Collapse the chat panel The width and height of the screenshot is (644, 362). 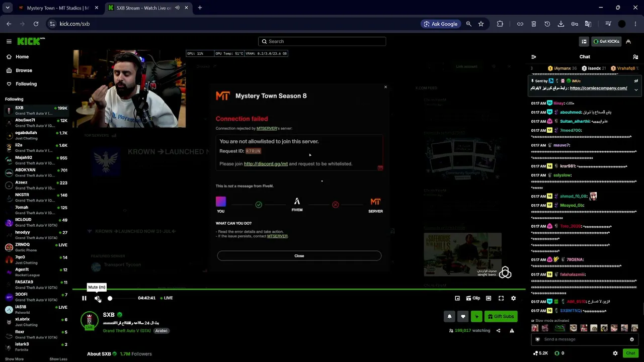tap(534, 57)
